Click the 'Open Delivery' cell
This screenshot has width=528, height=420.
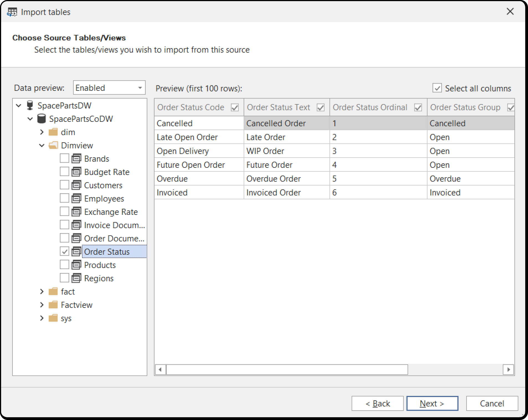pyautogui.click(x=199, y=151)
